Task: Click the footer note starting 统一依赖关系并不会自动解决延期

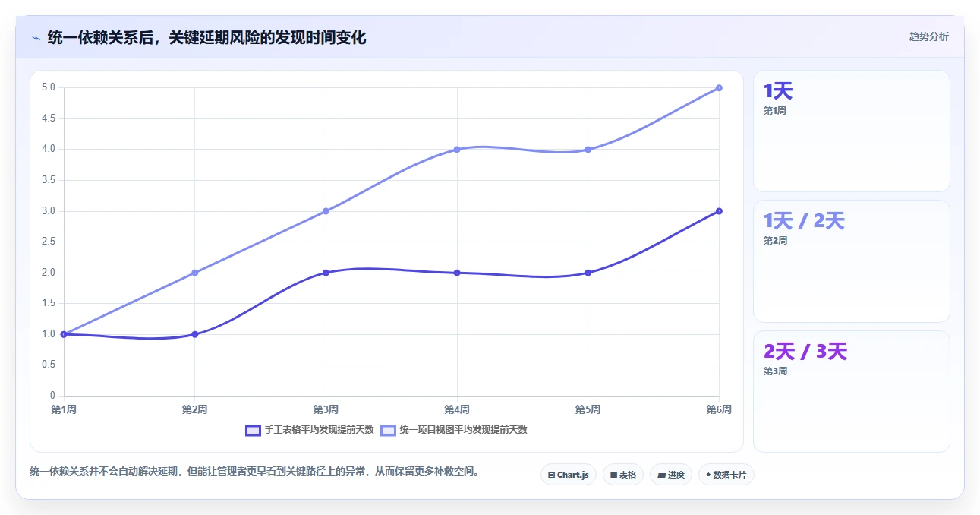Action: tap(254, 472)
